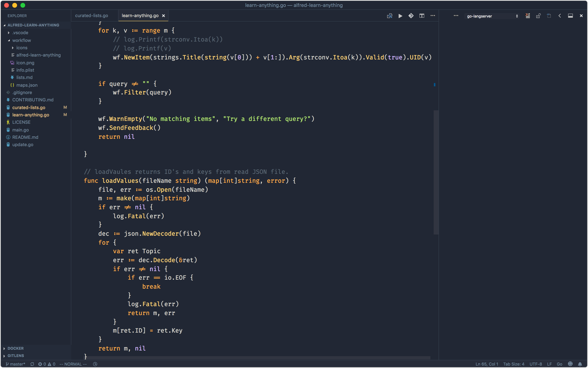Open curated-lists.go from the explorer tree
The image size is (588, 368).
click(x=29, y=108)
